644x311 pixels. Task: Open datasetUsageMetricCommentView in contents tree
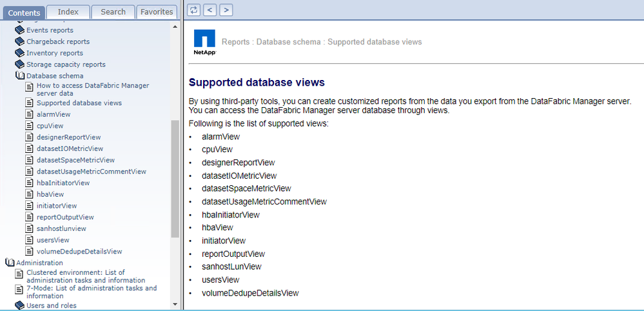[x=92, y=172]
